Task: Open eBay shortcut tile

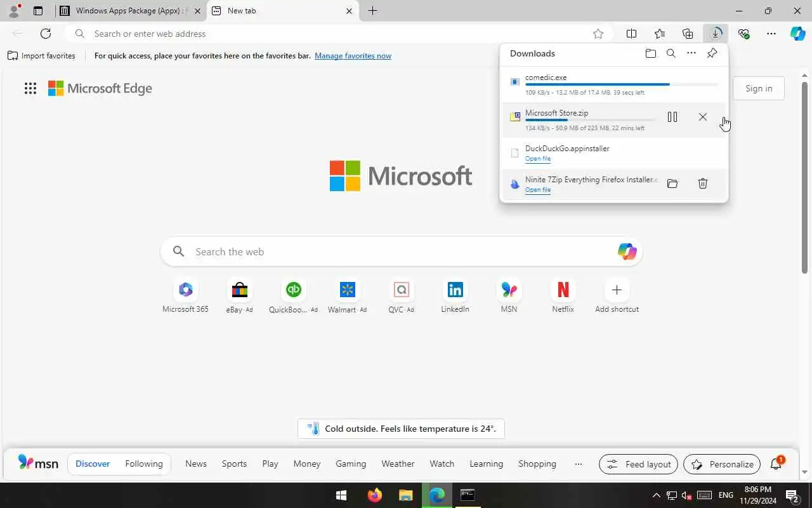Action: [239, 296]
